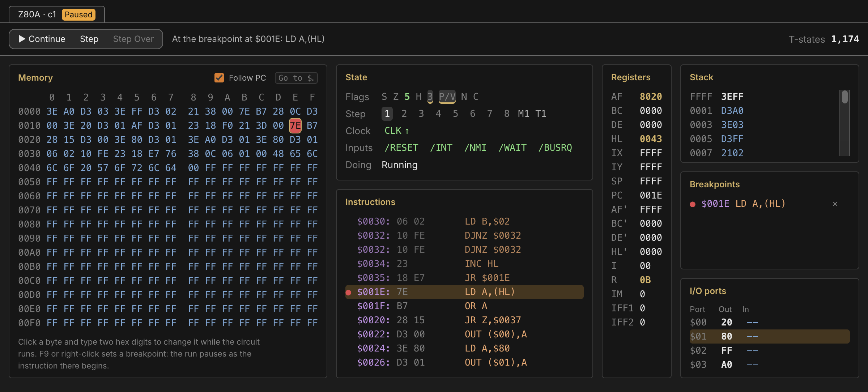The height and width of the screenshot is (392, 868).
Task: Click the Step button
Action: (89, 39)
